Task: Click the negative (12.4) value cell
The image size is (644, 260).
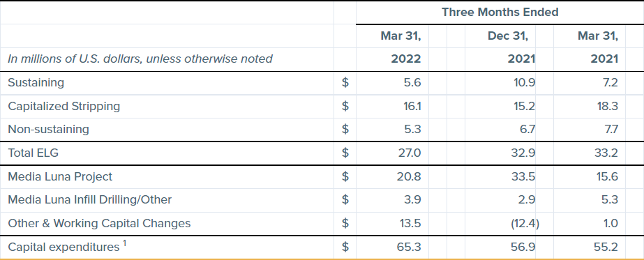Action: point(525,224)
